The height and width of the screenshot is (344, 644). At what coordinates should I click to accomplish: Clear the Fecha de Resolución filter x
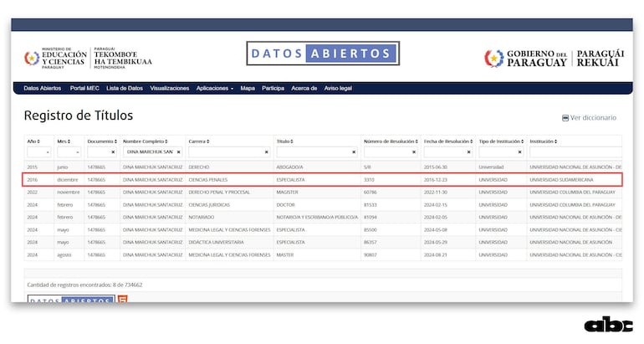coord(468,152)
